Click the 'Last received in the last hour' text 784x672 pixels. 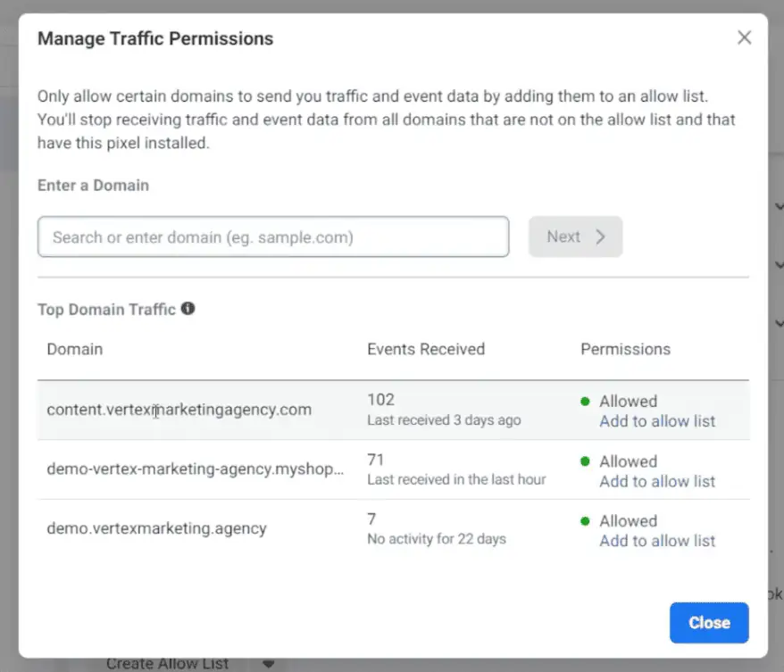(456, 479)
